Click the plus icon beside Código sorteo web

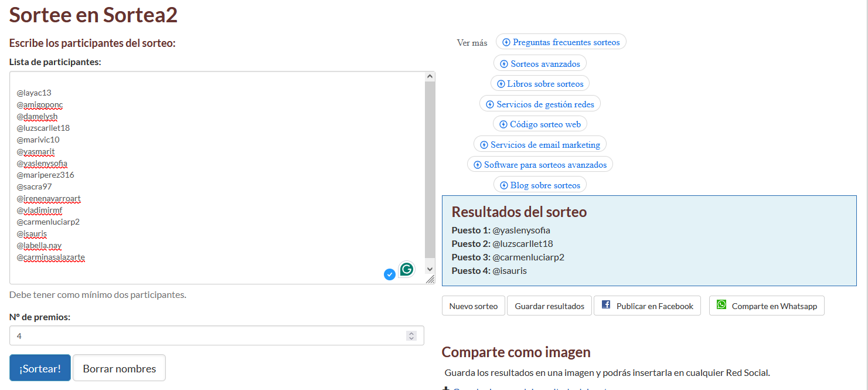coord(502,124)
